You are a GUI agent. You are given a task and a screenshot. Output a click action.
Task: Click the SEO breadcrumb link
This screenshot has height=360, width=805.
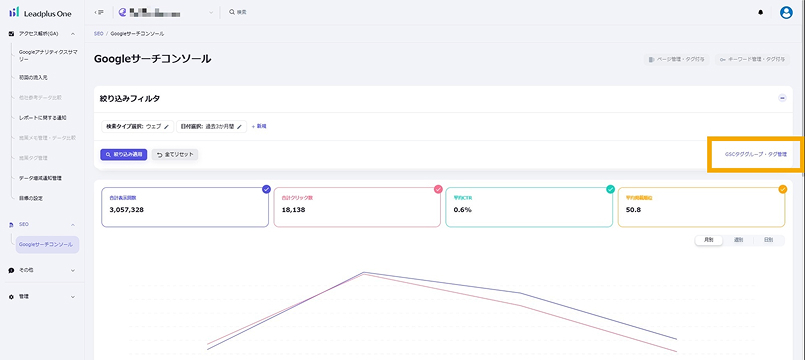pos(99,33)
